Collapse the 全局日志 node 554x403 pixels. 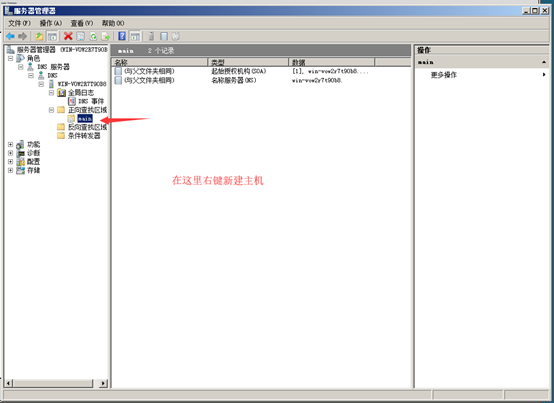(x=51, y=93)
